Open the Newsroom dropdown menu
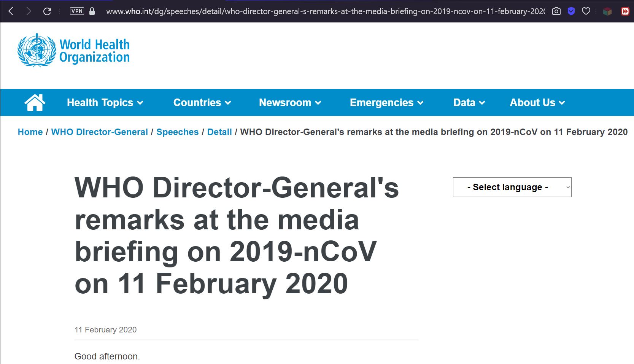Screen dimensions: 634x364 point(290,103)
